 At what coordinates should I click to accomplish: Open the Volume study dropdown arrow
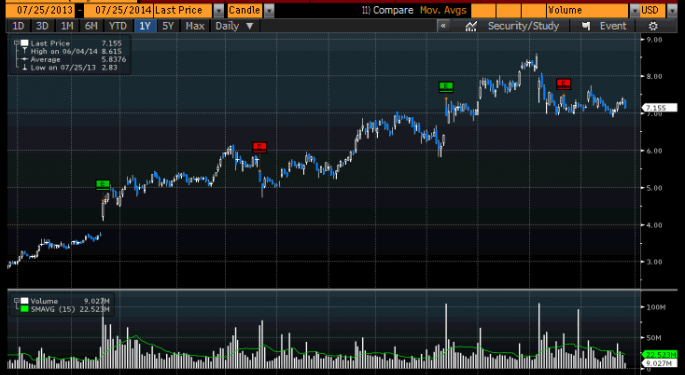pos(634,10)
